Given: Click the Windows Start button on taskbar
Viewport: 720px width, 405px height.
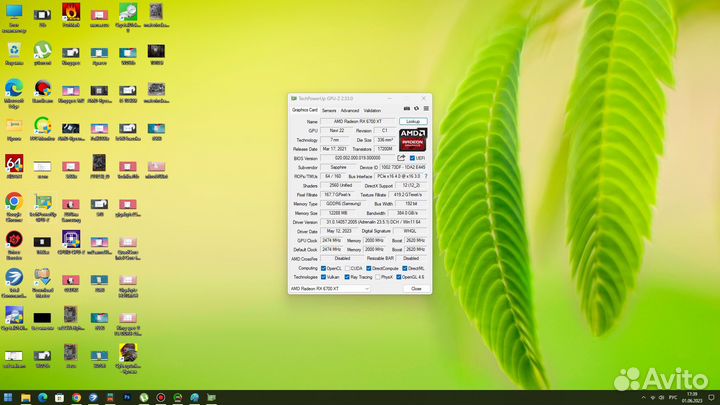Looking at the screenshot, I should (x=9, y=397).
